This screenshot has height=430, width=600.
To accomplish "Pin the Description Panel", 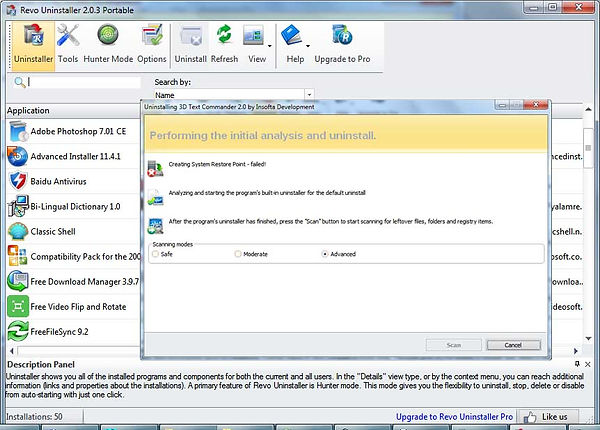I will [x=577, y=364].
